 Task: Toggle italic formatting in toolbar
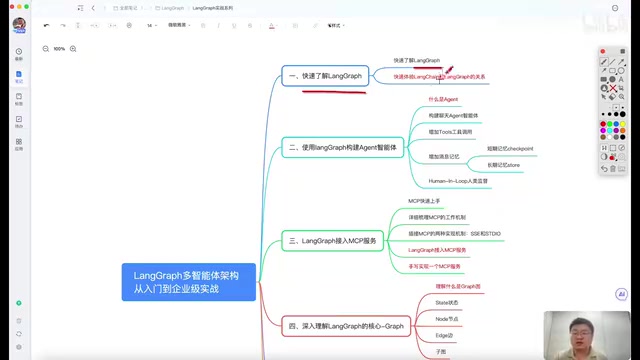[218, 25]
